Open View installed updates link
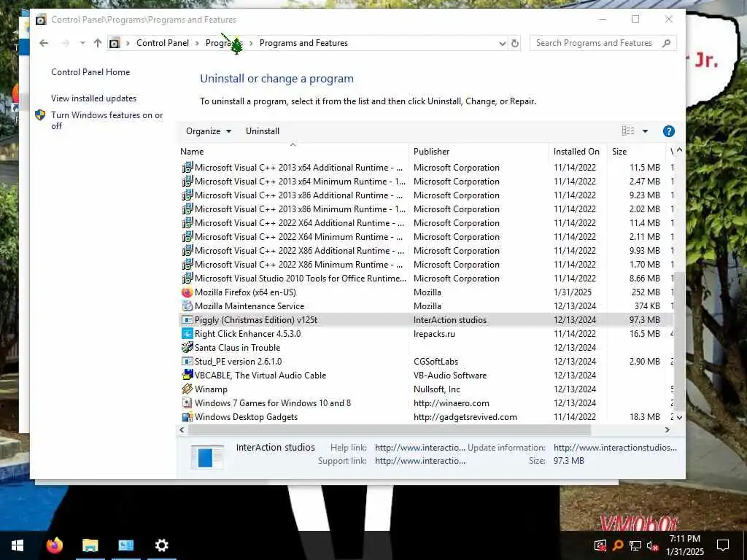 94,98
